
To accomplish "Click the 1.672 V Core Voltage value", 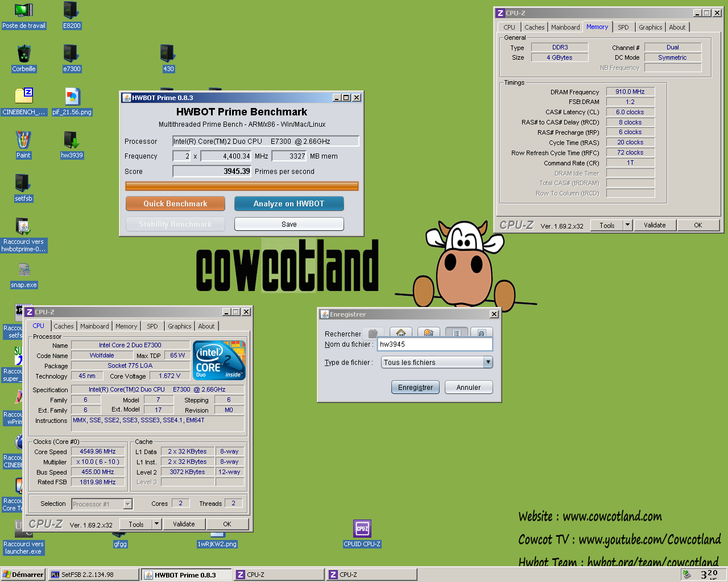I will coord(169,376).
